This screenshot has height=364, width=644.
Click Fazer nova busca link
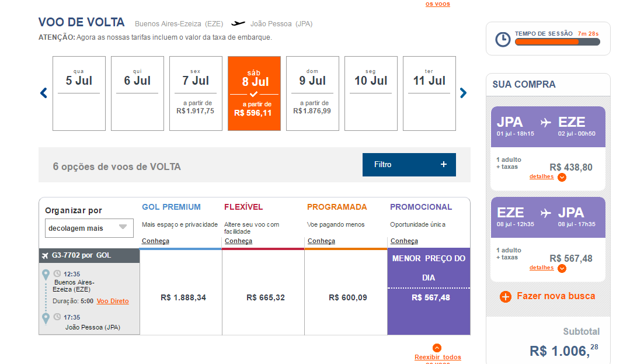556,296
